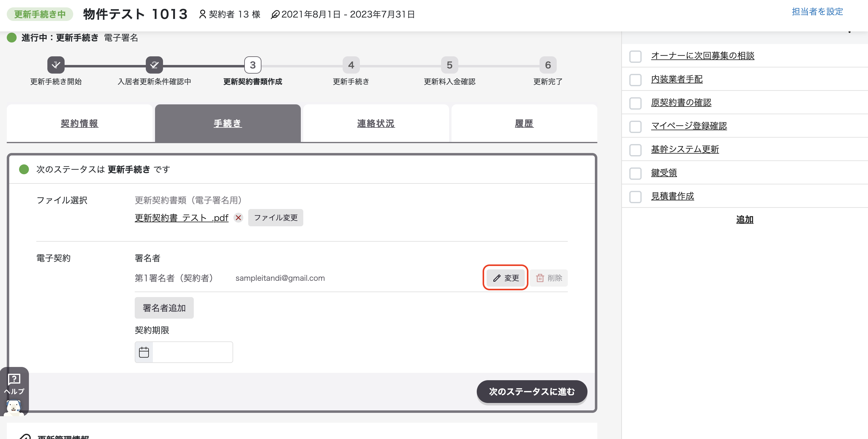
Task: Click the ヘルプ question mark icon
Action: tap(14, 379)
